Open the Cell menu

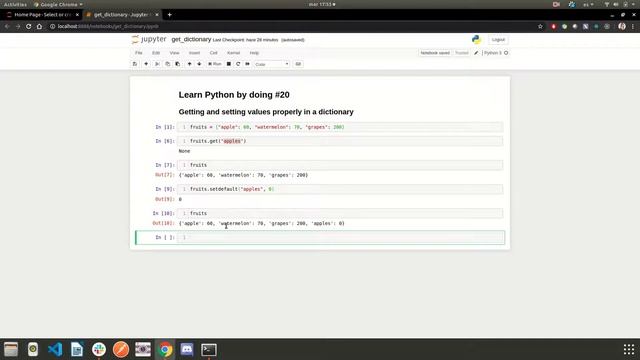point(213,53)
